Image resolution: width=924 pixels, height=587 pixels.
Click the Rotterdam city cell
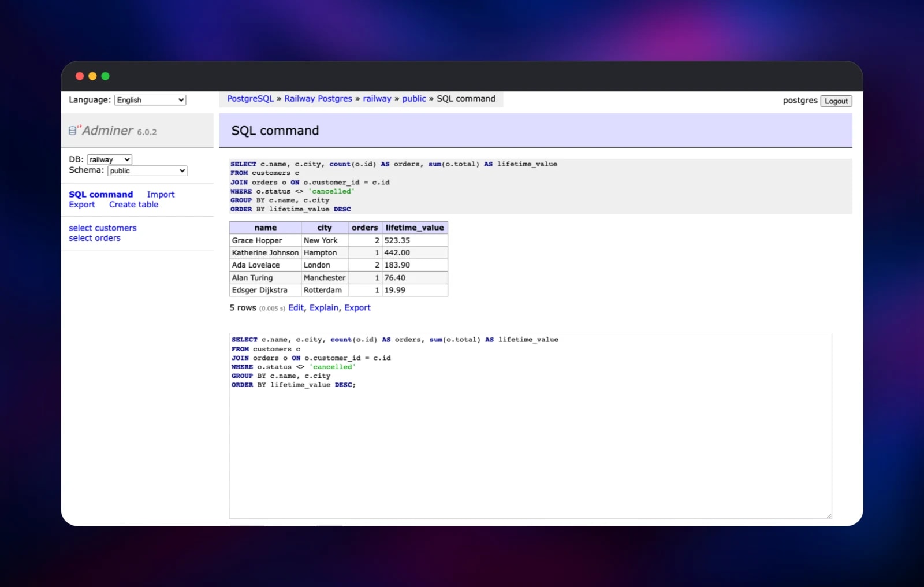point(325,290)
